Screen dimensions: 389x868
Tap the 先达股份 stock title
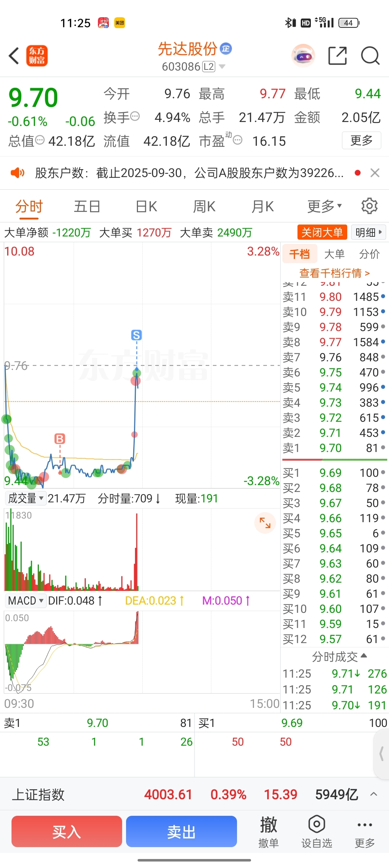(x=188, y=49)
